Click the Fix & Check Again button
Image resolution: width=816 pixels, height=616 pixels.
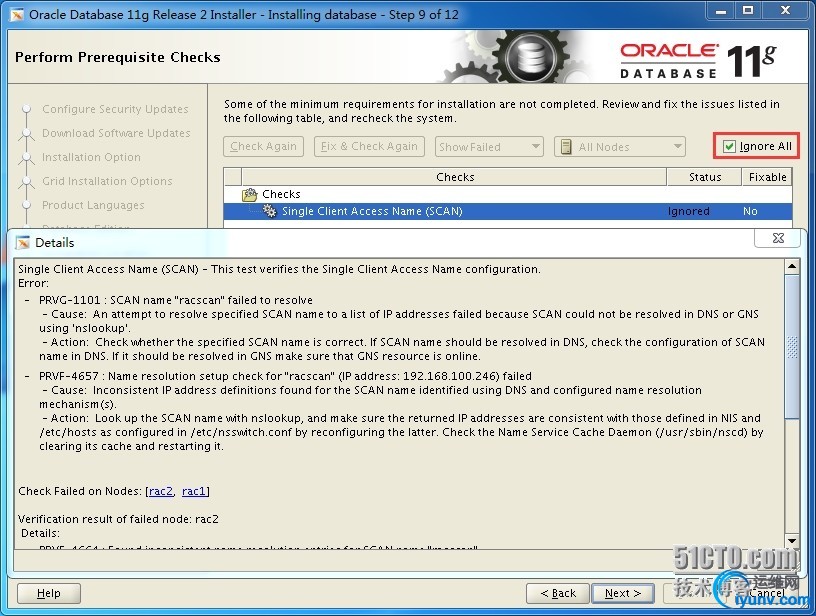tap(369, 147)
